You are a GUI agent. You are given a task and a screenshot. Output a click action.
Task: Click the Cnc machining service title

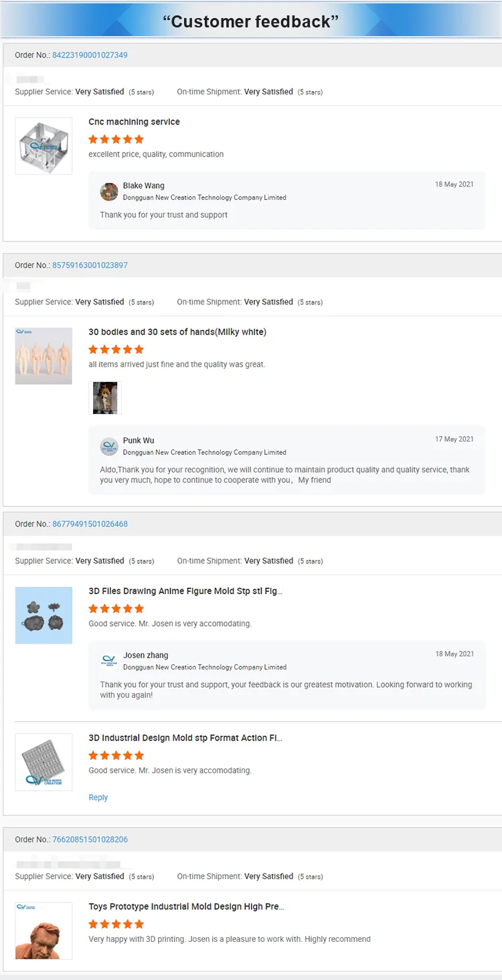click(x=134, y=122)
